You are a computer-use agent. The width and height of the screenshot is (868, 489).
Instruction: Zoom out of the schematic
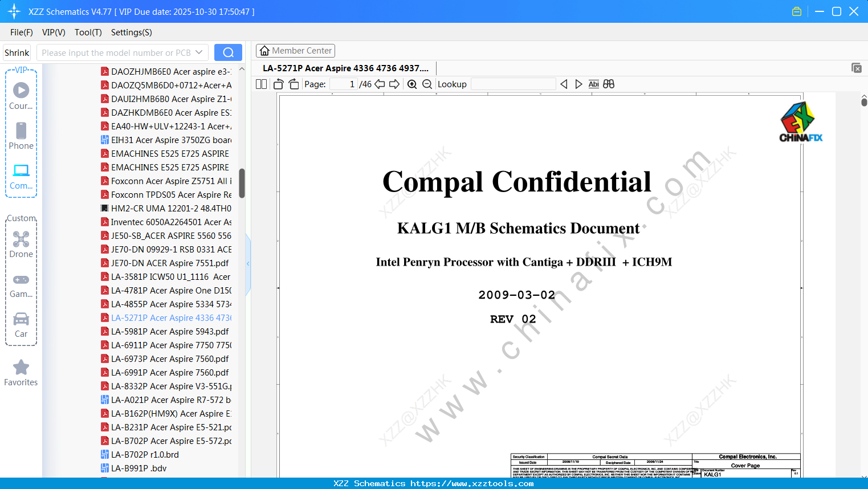(427, 84)
